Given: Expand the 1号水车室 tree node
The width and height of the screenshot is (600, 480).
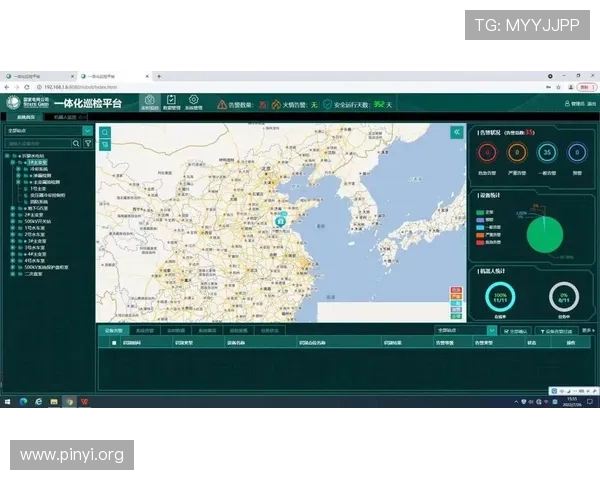Looking at the screenshot, I should [x=13, y=228].
